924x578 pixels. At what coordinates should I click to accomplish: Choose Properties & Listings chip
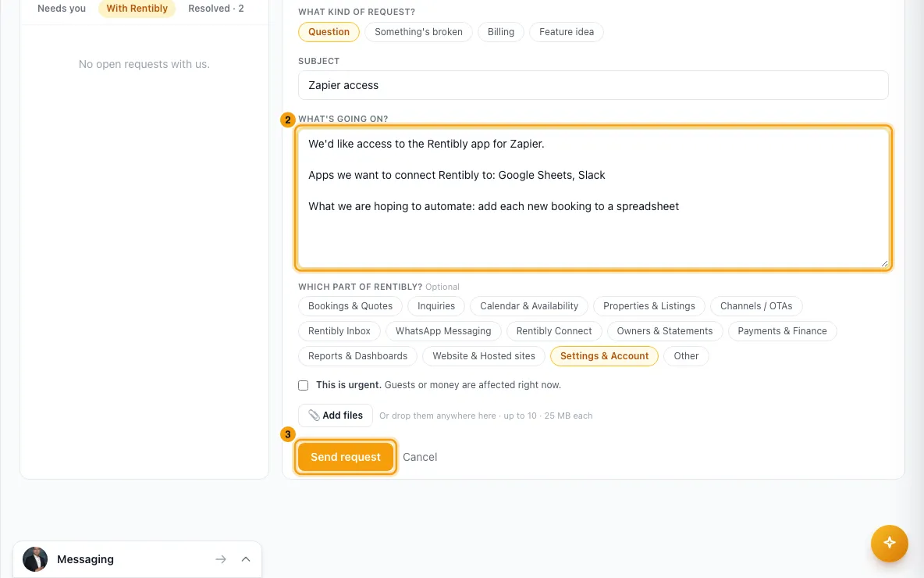(649, 306)
